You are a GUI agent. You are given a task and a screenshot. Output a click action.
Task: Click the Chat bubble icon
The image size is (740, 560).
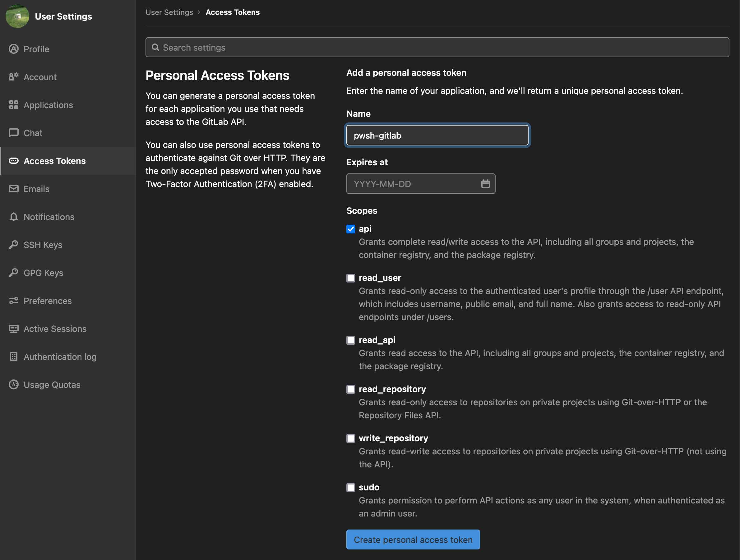point(13,133)
